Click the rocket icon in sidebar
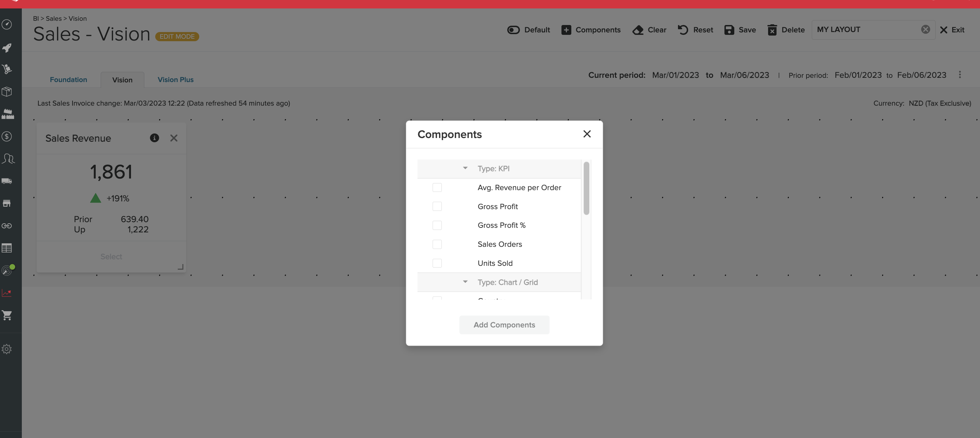The image size is (980, 438). pyautogui.click(x=7, y=48)
